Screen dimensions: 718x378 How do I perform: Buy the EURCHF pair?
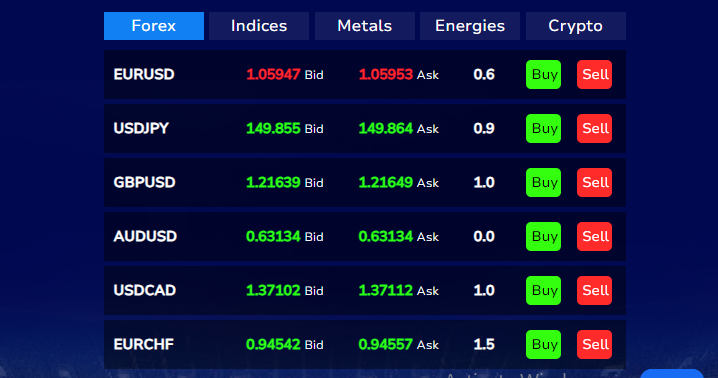(544, 345)
